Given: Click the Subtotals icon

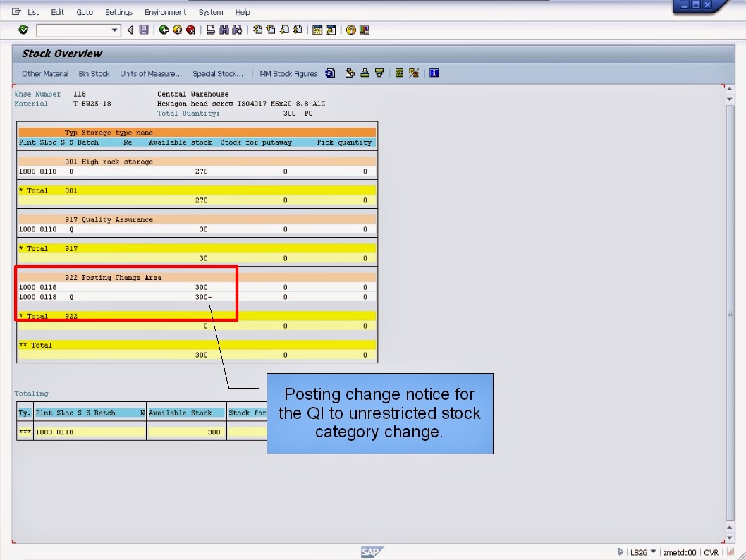Looking at the screenshot, I should click(x=415, y=73).
